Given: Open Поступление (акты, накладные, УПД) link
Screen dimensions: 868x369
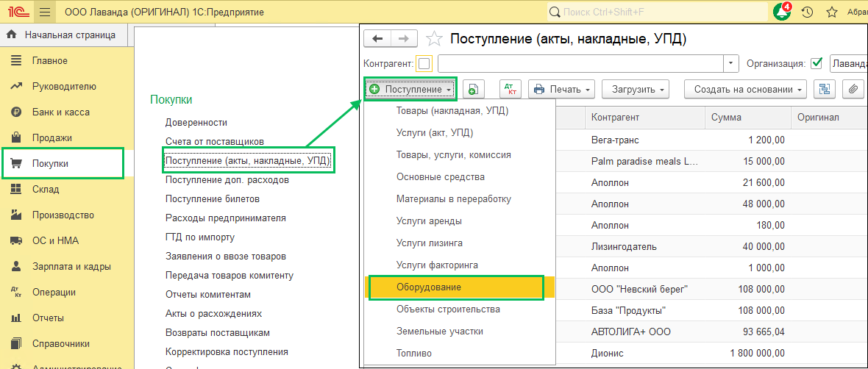Looking at the screenshot, I should [x=248, y=160].
